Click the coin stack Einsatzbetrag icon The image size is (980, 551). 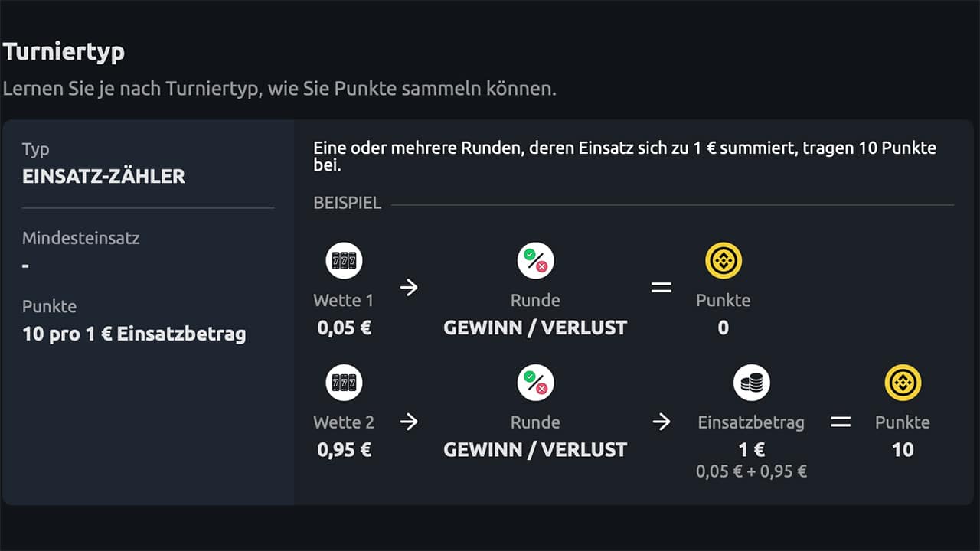[751, 383]
